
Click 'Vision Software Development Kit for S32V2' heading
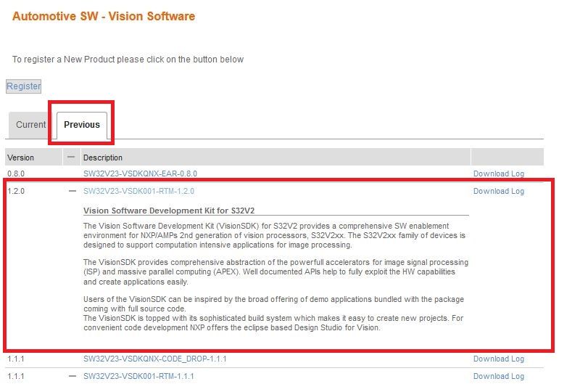(169, 211)
